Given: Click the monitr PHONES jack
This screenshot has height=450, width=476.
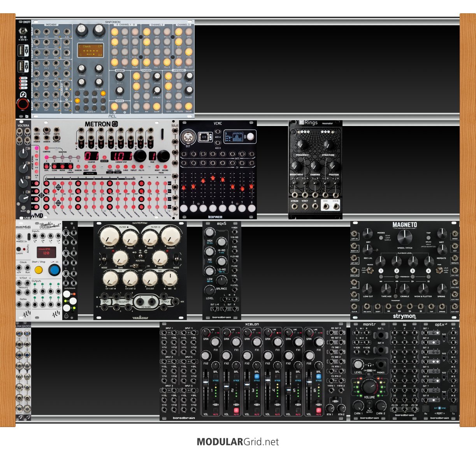Looking at the screenshot, I should pyautogui.click(x=381, y=364).
